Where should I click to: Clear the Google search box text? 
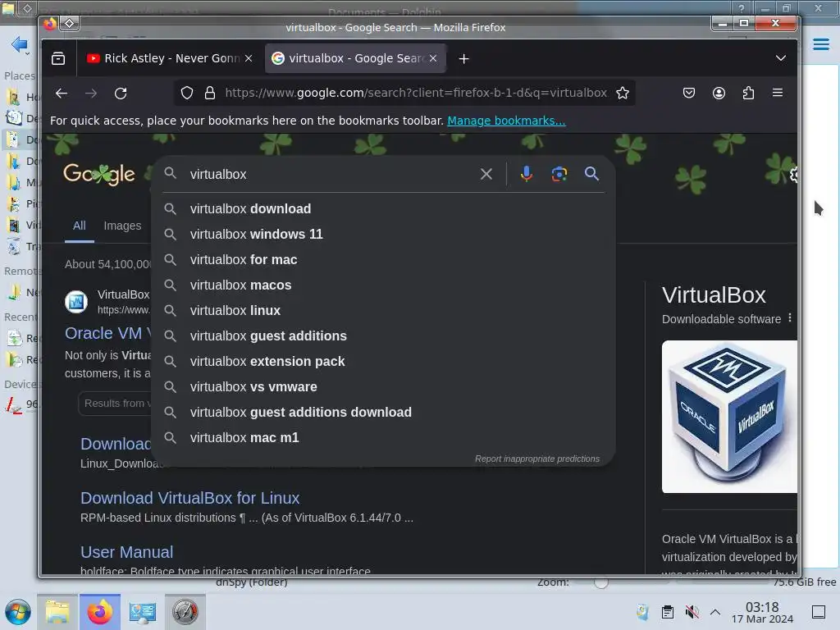(x=486, y=174)
